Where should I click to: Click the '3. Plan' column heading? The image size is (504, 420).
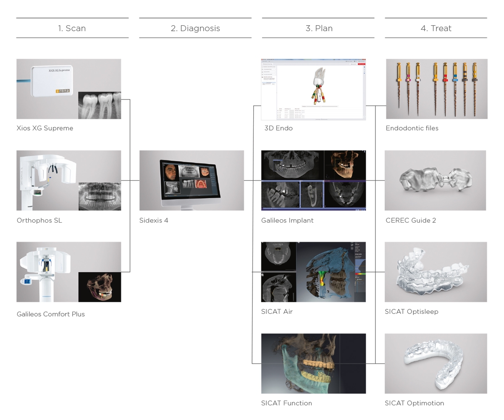[319, 29]
